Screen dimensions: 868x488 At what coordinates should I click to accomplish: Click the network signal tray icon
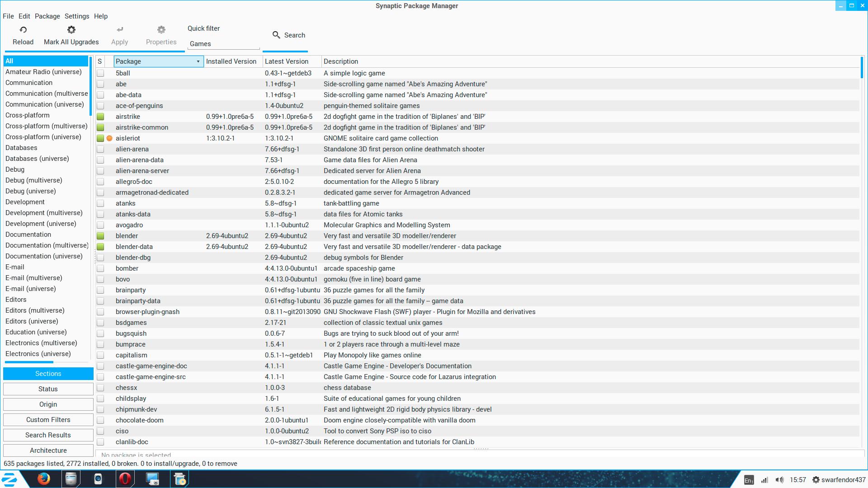[x=764, y=480]
